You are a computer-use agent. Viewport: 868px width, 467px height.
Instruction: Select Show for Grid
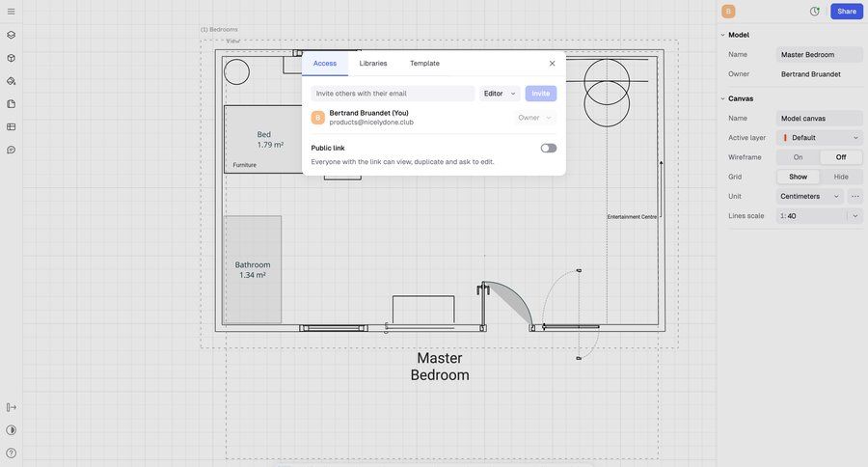[798, 177]
